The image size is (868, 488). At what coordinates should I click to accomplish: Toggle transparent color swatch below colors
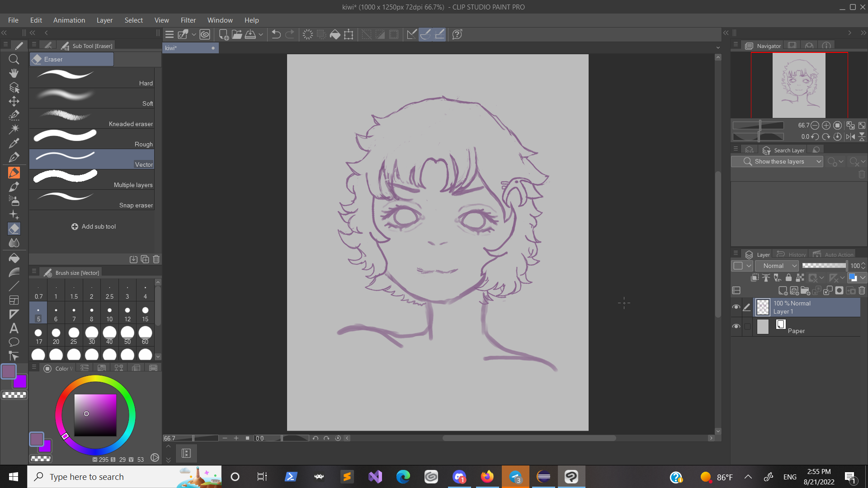point(14,395)
